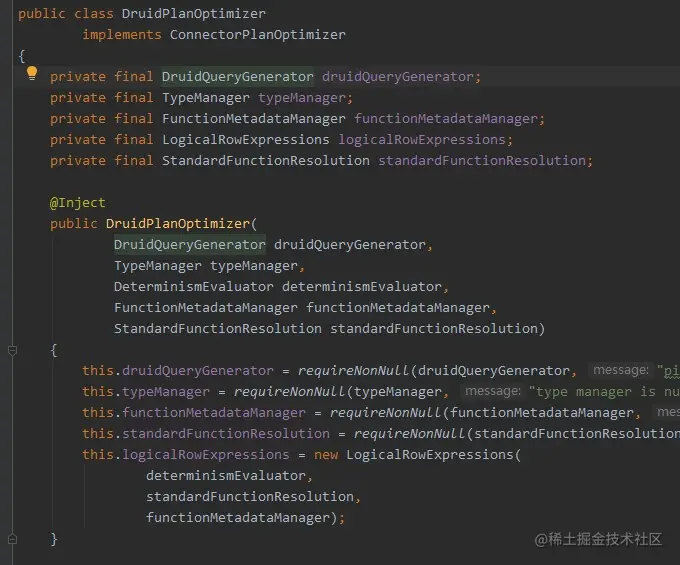Viewport: 680px width, 565px height.
Task: Click DruidPlanOptimizer in the class declaration
Action: click(x=193, y=14)
